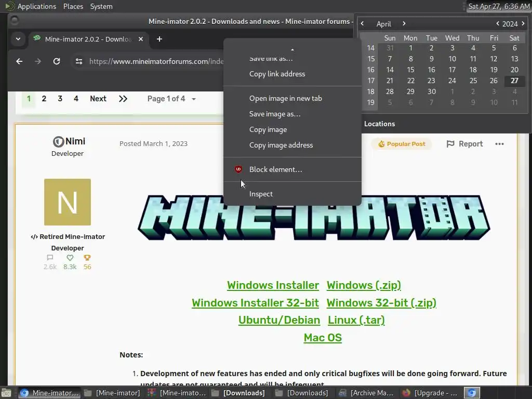Click the address bar URL field
The image size is (532, 399).
pyautogui.click(x=156, y=61)
